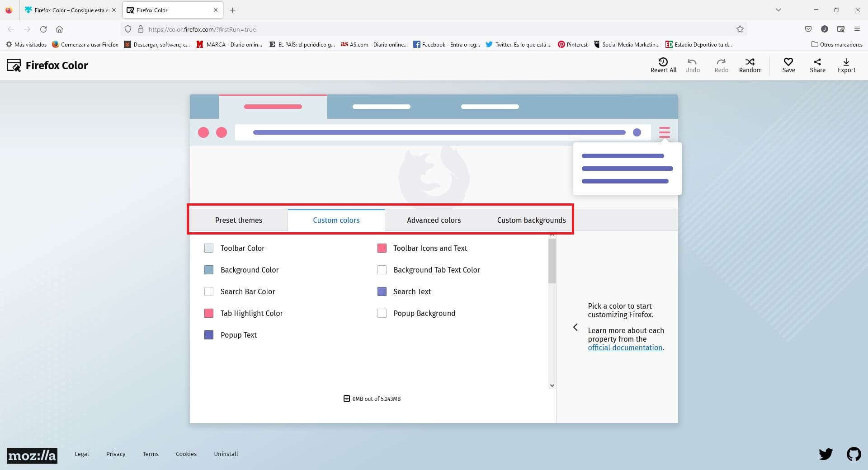Click the '0MB out of 5.243MB' storage text
The image size is (868, 470).
377,399
